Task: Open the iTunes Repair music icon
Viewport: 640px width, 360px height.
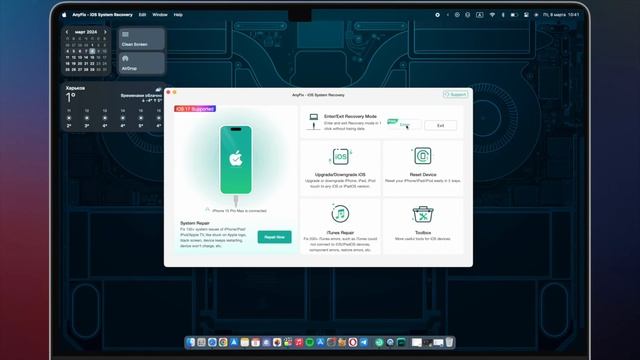Action: point(340,213)
